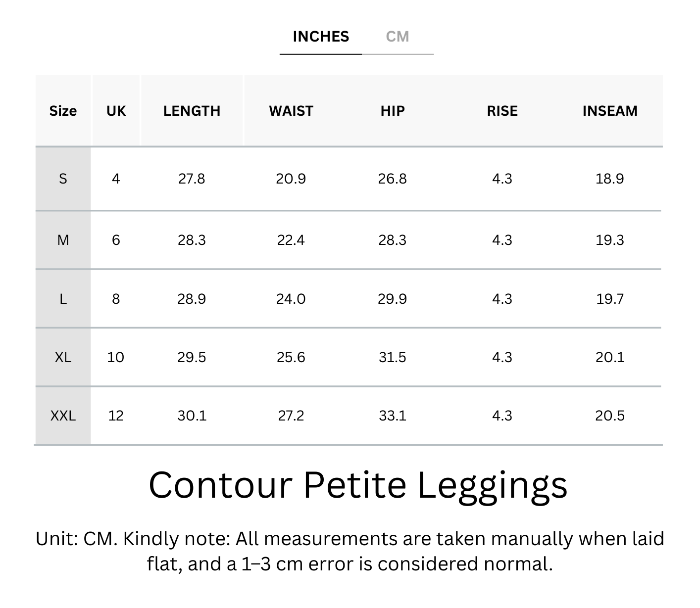Click the HIP column header
This screenshot has width=700, height=608.
[393, 111]
